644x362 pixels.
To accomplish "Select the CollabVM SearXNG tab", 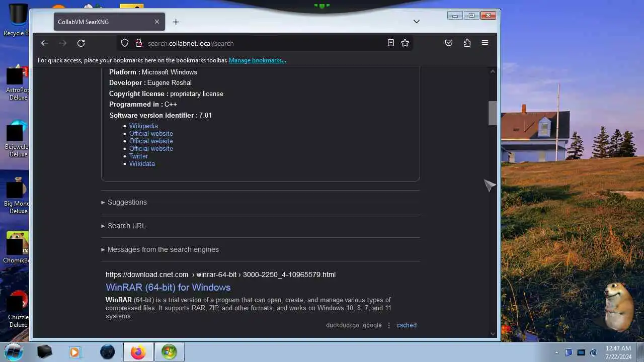I will click(110, 22).
